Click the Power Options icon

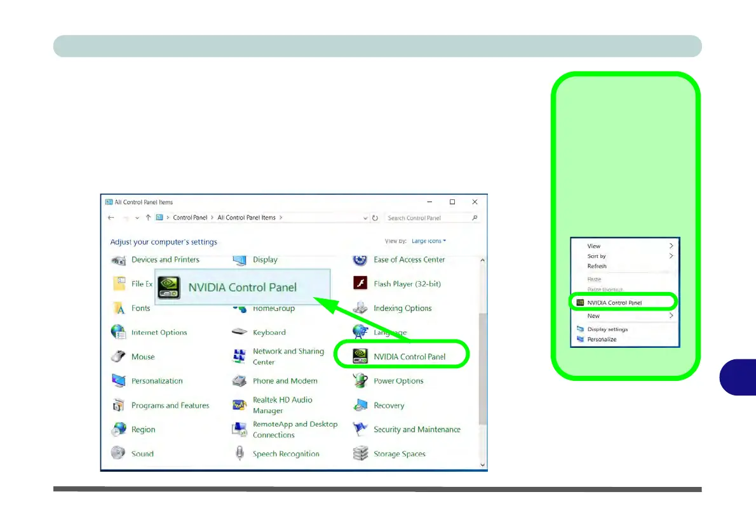click(x=360, y=380)
